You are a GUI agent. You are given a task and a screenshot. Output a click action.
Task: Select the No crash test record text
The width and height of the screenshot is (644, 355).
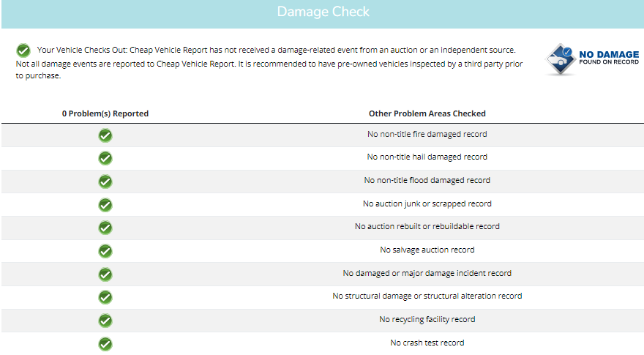click(427, 343)
